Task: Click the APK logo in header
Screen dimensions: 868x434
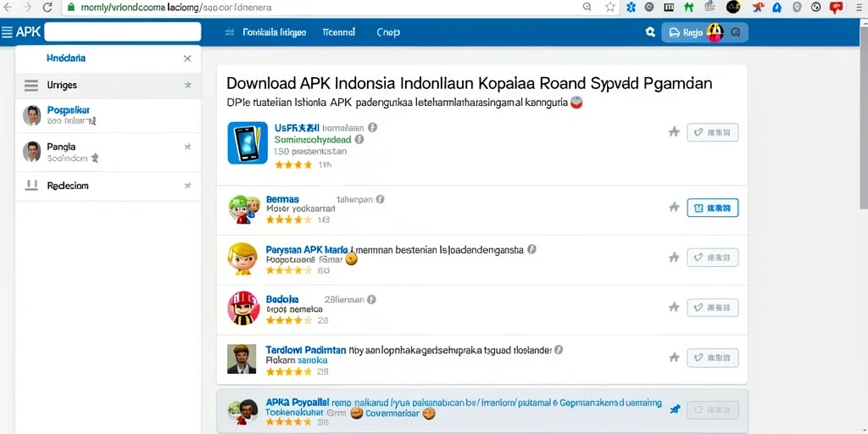Action: [x=28, y=31]
